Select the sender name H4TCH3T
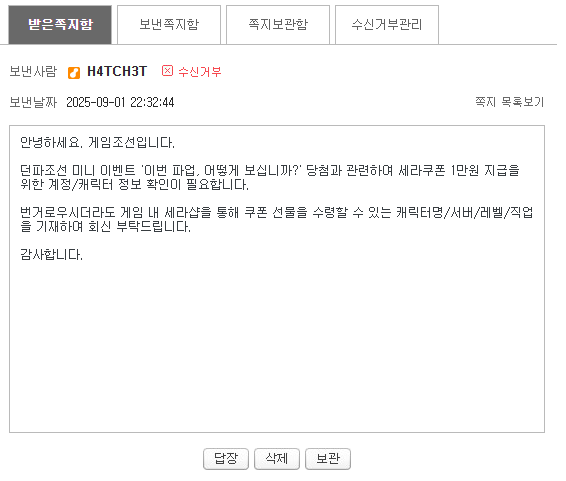566x481 pixels. 119,73
